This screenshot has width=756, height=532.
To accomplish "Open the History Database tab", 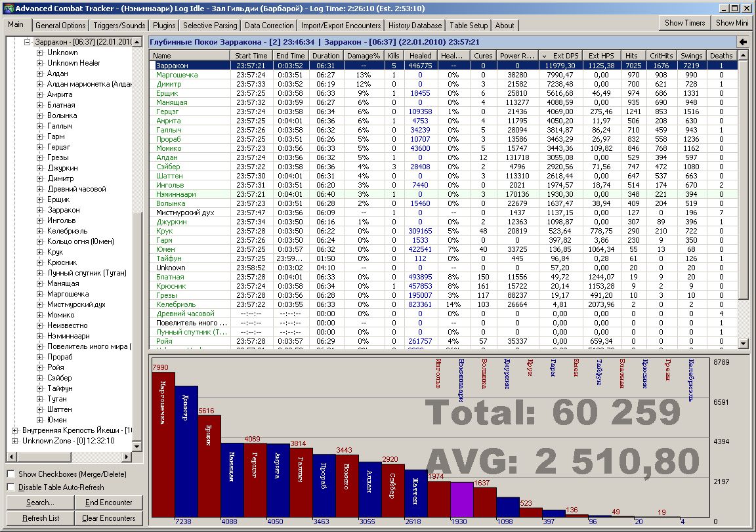I will 415,26.
